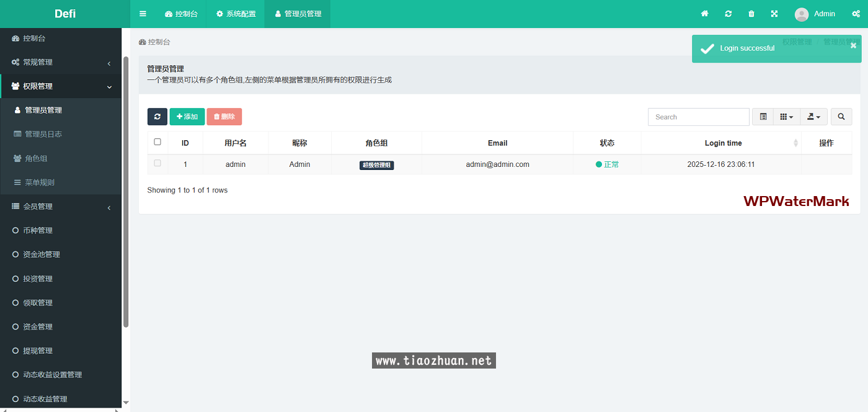Click the trash clear-cache icon in header
Image resolution: width=868 pixels, height=412 pixels.
[751, 14]
